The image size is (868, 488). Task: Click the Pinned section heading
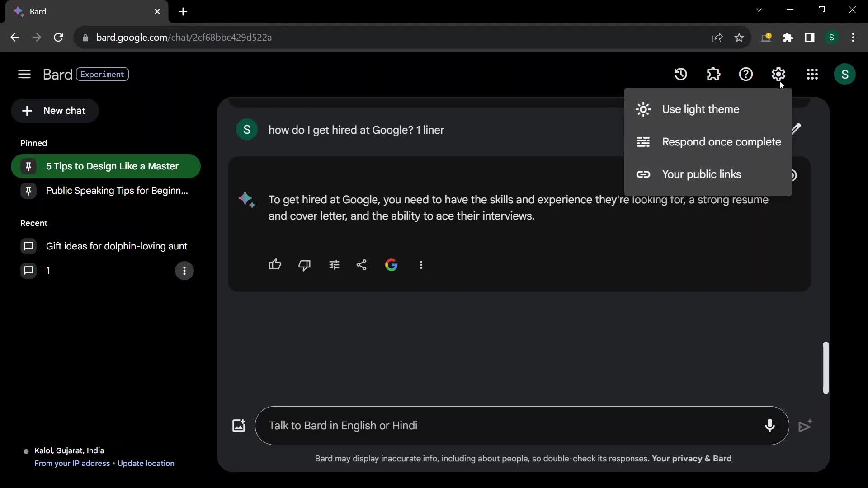(34, 143)
